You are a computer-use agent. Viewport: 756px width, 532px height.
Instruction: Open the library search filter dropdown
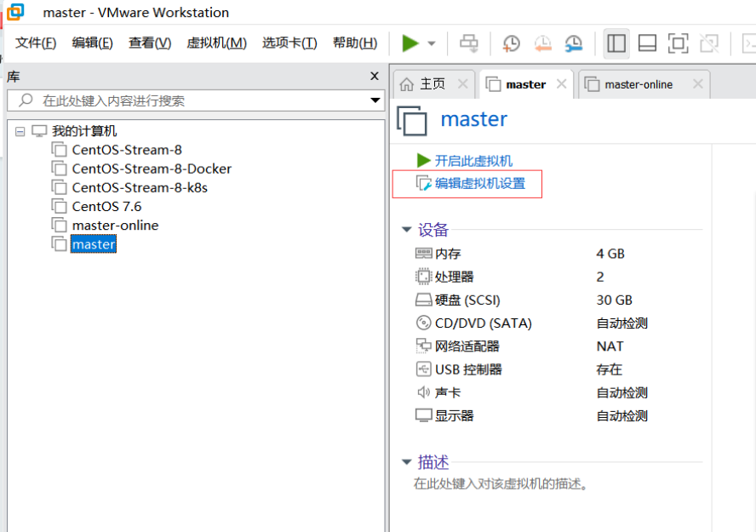(375, 100)
